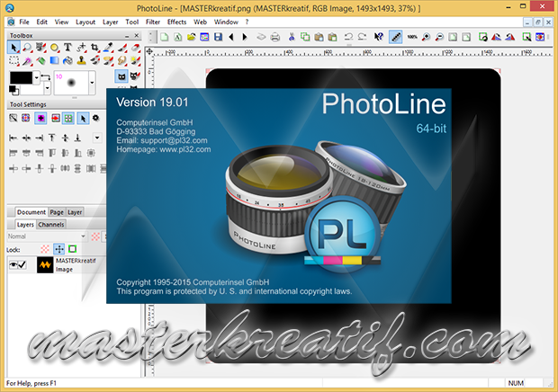558x392 pixels.
Task: Select the Eraser tool in Toolbox
Action: [135, 48]
